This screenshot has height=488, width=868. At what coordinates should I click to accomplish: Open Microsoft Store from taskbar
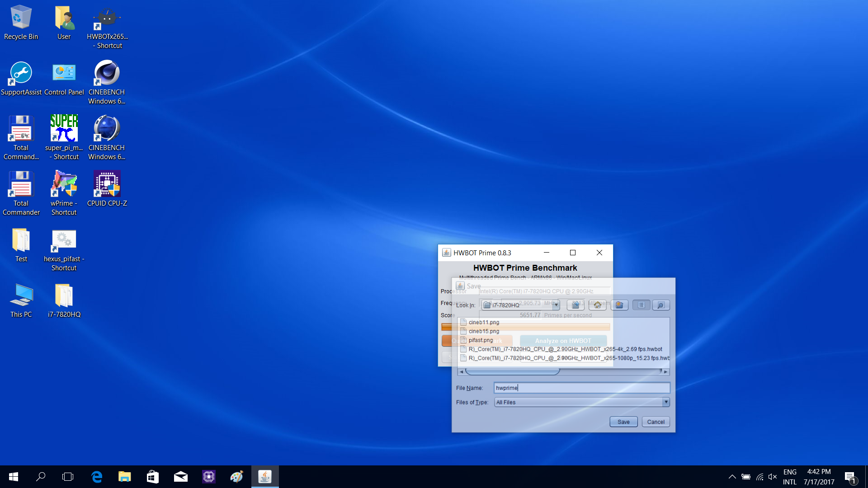(x=152, y=477)
